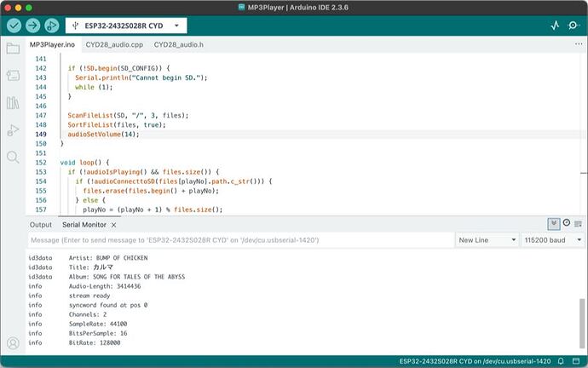Open the Boards Manager sidebar icon
The image size is (588, 368).
coord(13,76)
